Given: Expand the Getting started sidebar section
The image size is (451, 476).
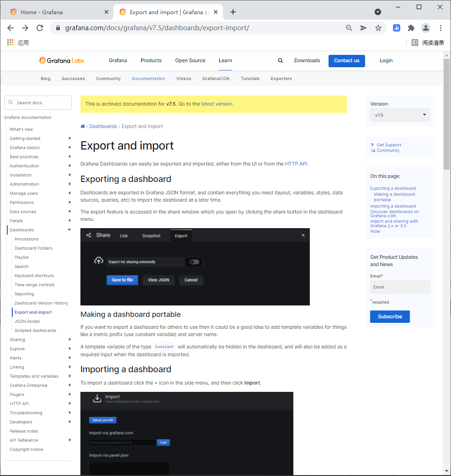Looking at the screenshot, I should click(69, 138).
